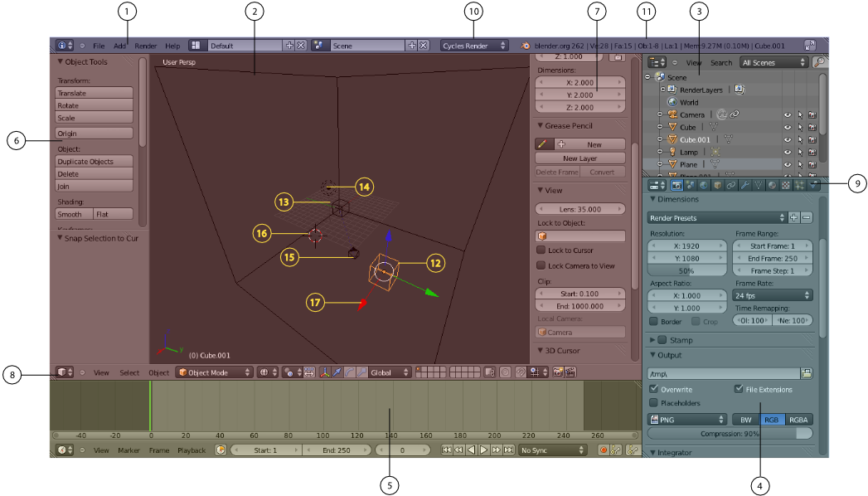Open the 24 fps frame rate dropdown

pyautogui.click(x=772, y=295)
